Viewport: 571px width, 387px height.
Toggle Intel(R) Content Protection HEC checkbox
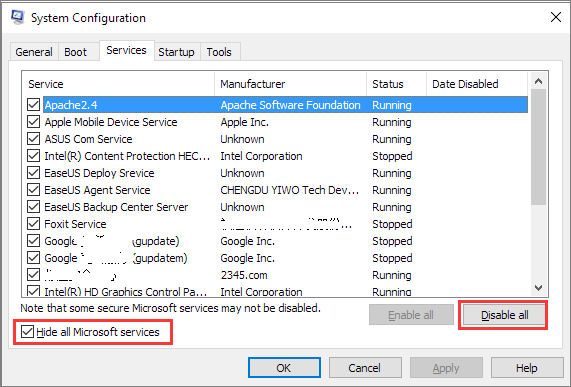pyautogui.click(x=34, y=156)
